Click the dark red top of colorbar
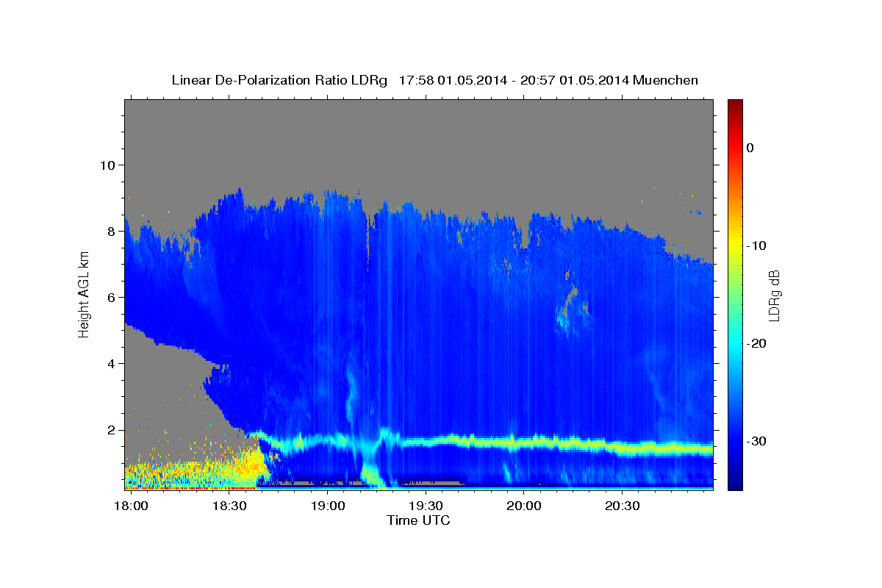This screenshot has height=588, width=882. (x=735, y=105)
